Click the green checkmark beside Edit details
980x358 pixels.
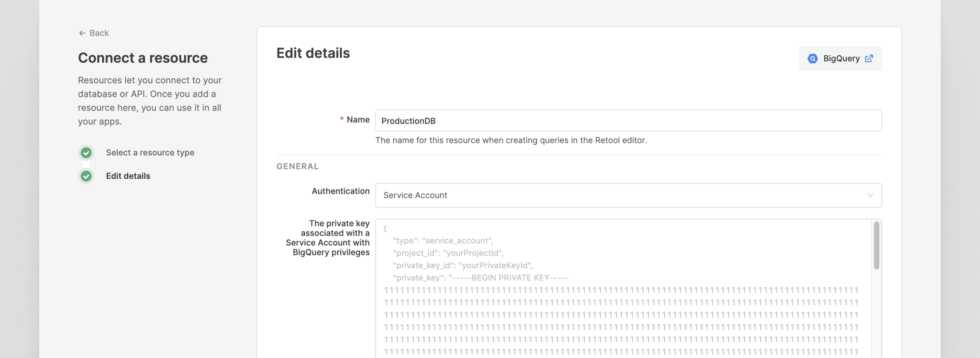pos(86,176)
